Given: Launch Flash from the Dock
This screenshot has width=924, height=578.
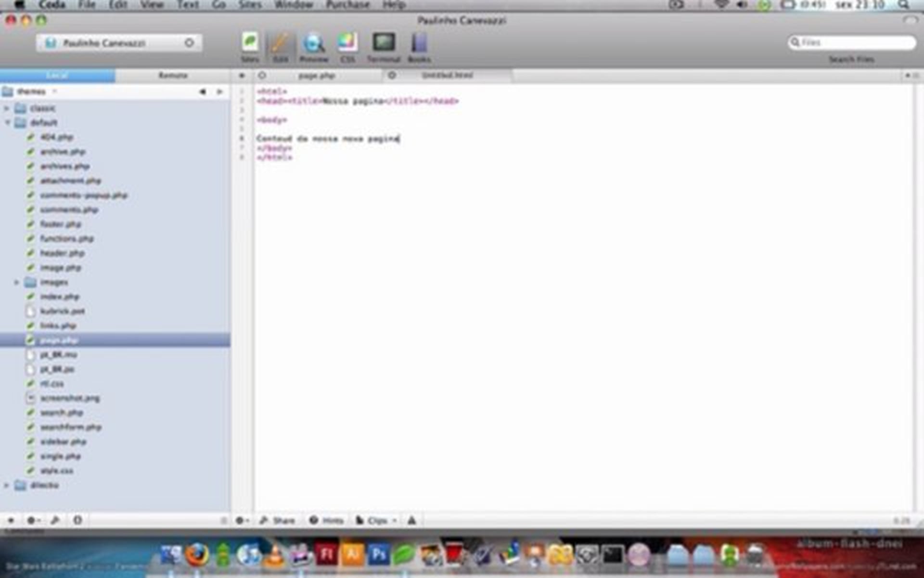Looking at the screenshot, I should click(x=327, y=554).
